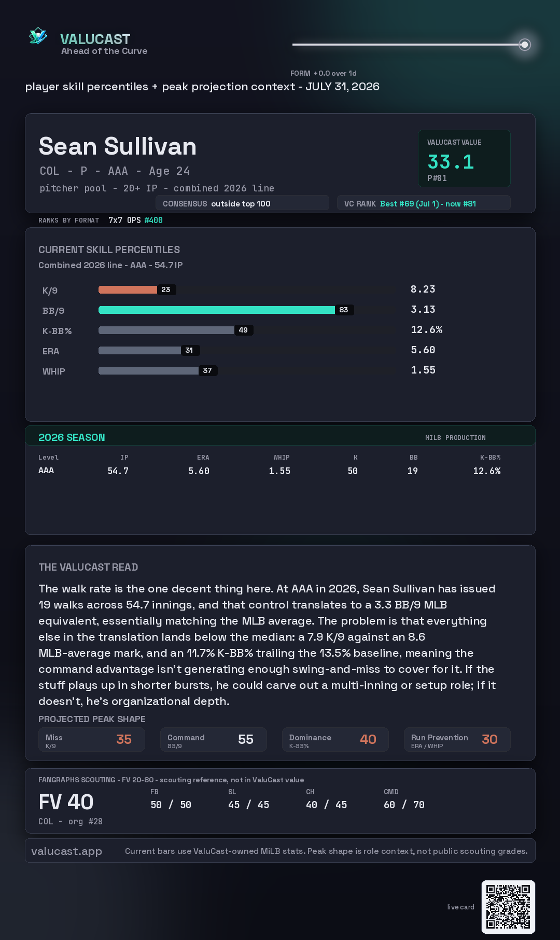
Task: Select the CONSENSUS outside top 100 pill
Action: coord(242,203)
